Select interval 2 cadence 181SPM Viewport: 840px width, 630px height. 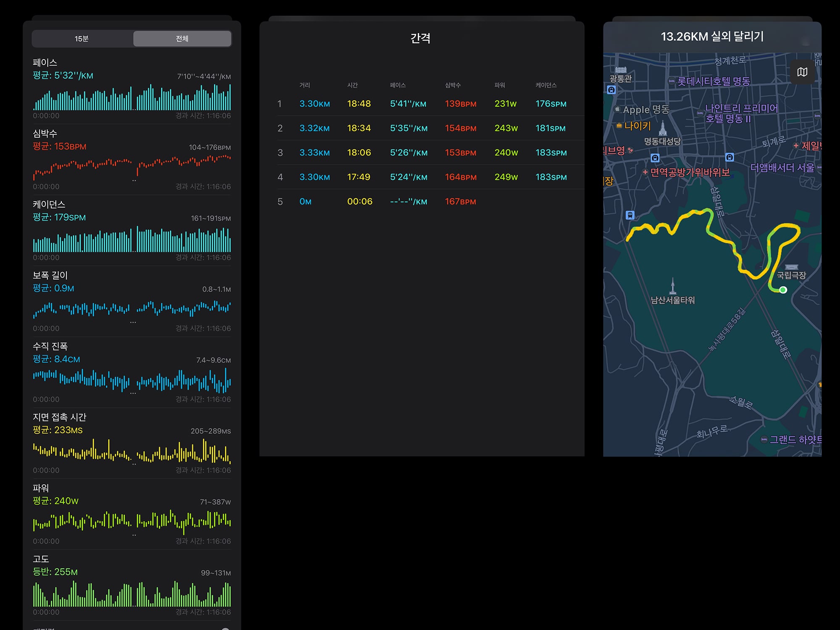click(x=551, y=128)
